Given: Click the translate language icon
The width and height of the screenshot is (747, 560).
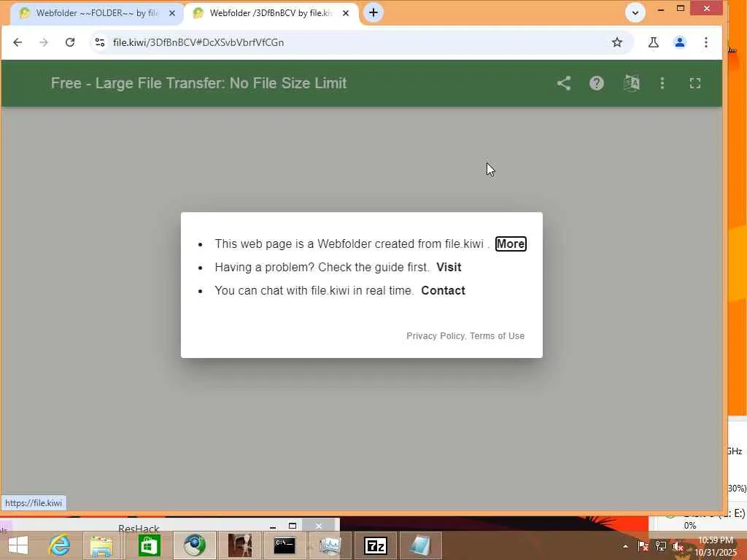Looking at the screenshot, I should (632, 83).
